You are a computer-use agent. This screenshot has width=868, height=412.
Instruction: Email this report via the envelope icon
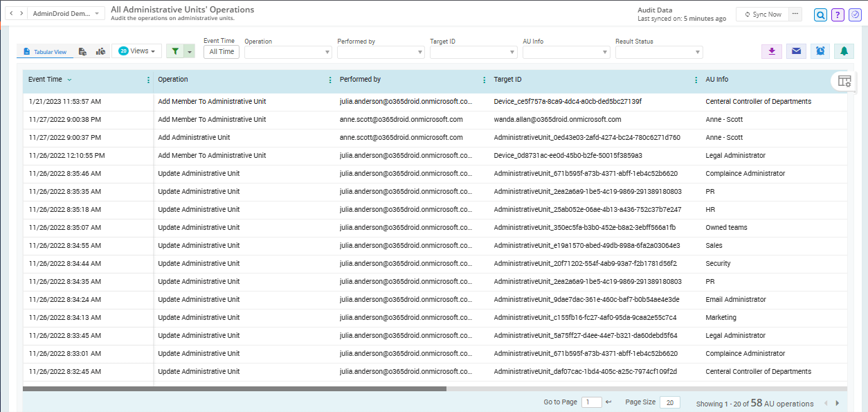[796, 51]
